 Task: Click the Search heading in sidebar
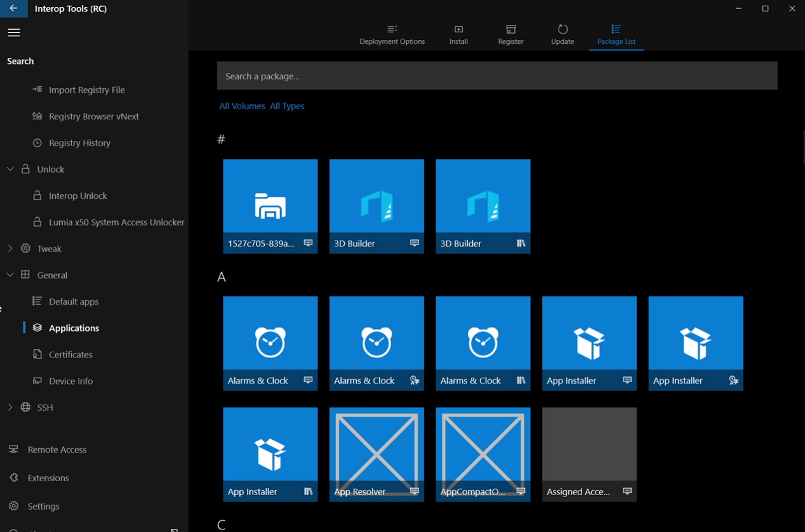click(x=20, y=61)
